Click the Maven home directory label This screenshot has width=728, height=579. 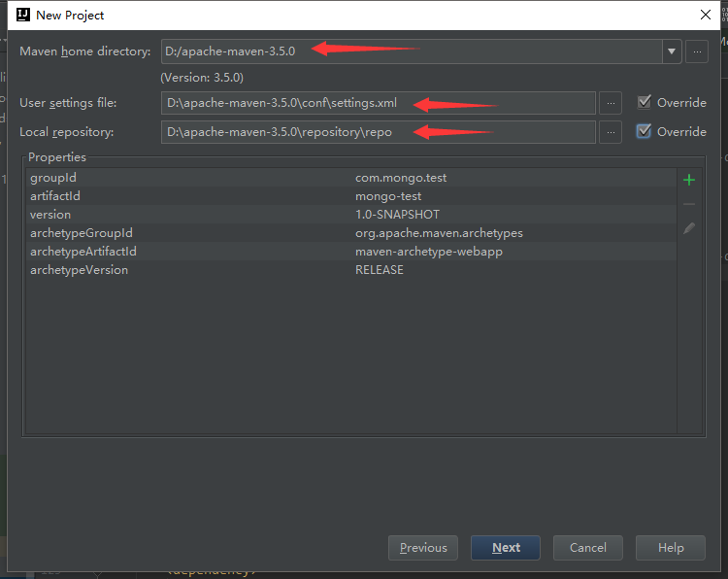[85, 51]
